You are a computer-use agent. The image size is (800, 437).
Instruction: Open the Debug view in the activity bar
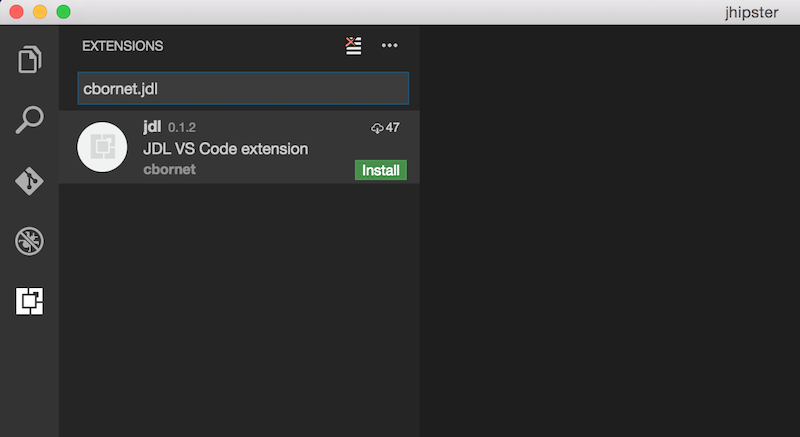tap(30, 241)
